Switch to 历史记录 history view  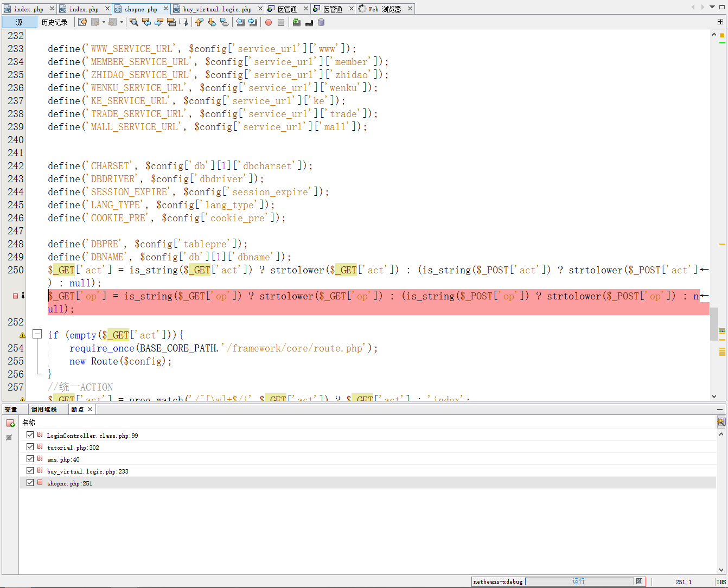(x=54, y=22)
